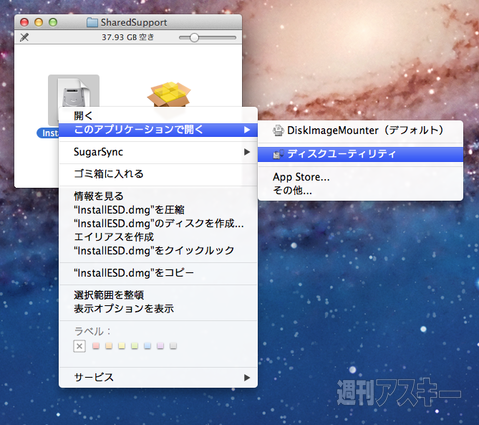Click the DiskImageMounter app icon
The width and height of the screenshot is (479, 425).
(x=278, y=130)
